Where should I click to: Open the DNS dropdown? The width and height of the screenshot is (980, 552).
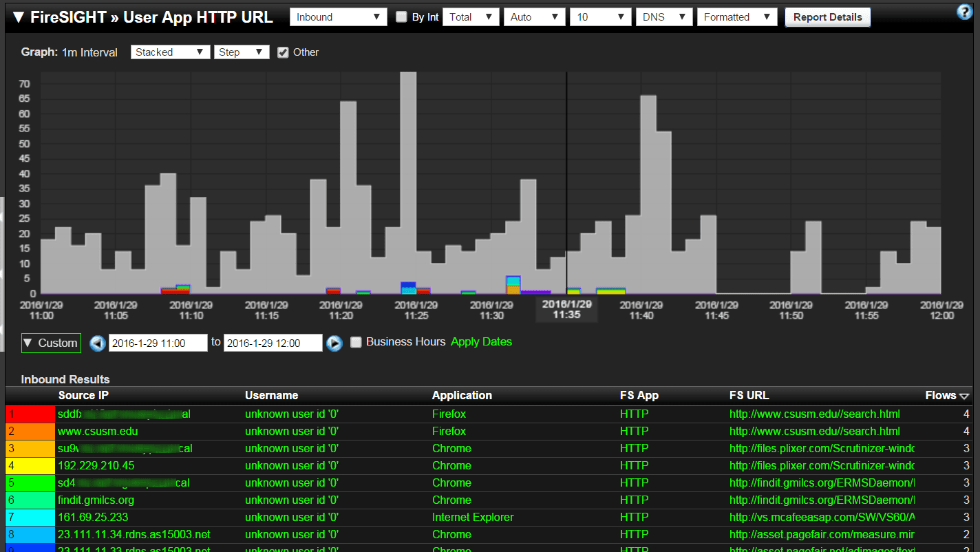(x=664, y=17)
